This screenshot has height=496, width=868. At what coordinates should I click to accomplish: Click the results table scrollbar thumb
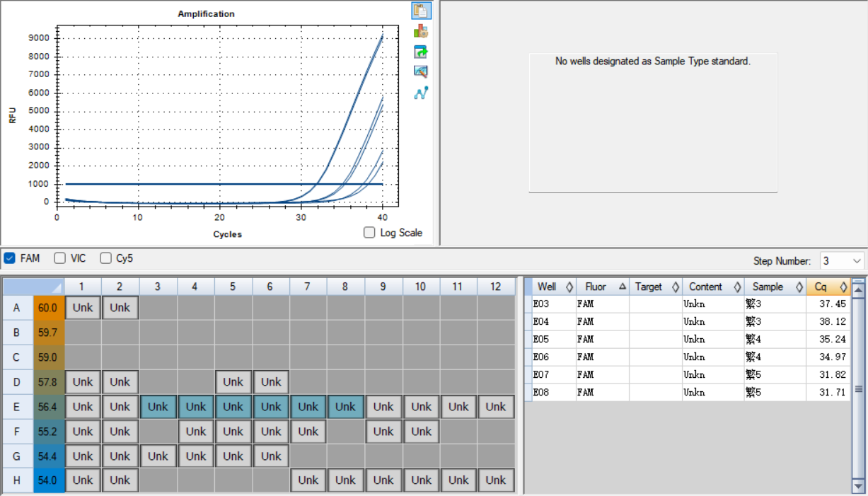pyautogui.click(x=859, y=388)
